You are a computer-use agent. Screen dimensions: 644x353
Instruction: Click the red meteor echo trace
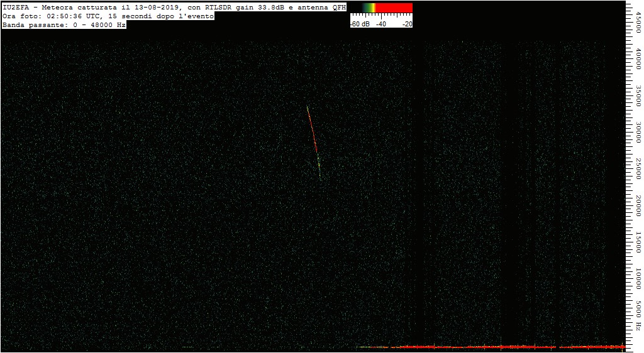point(314,142)
